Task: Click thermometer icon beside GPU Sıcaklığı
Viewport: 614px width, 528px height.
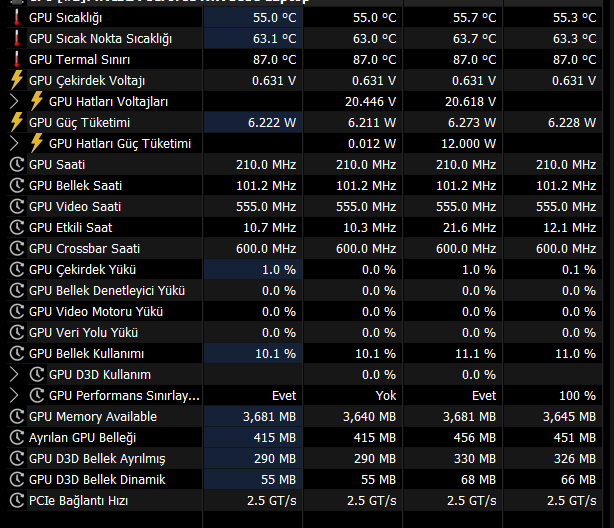Action: pos(17,18)
